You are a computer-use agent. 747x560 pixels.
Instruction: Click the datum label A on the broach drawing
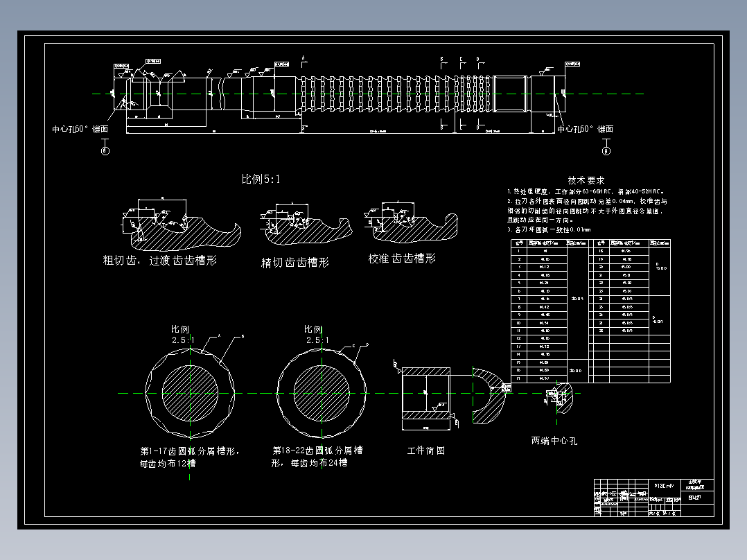pyautogui.click(x=303, y=57)
